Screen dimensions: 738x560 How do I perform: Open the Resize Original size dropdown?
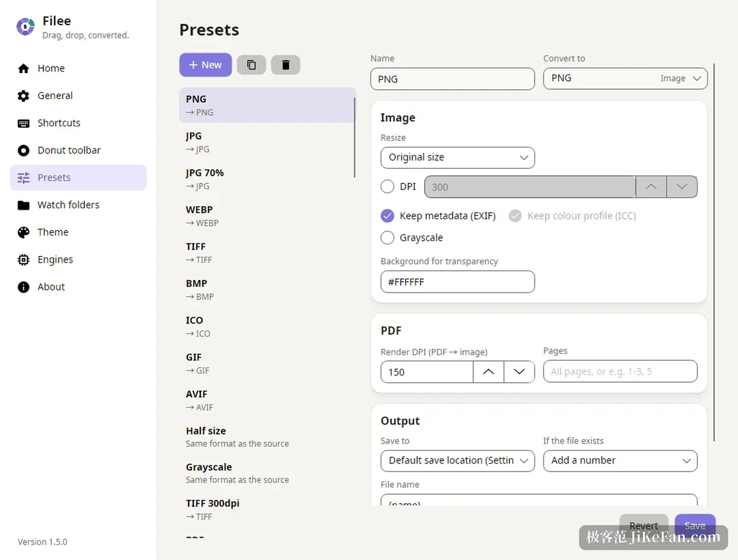point(457,158)
